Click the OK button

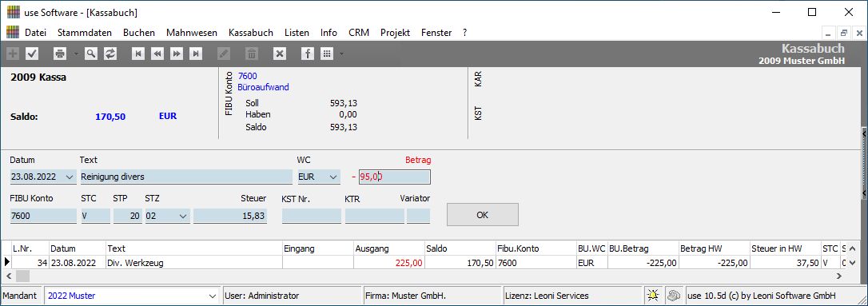coord(482,215)
